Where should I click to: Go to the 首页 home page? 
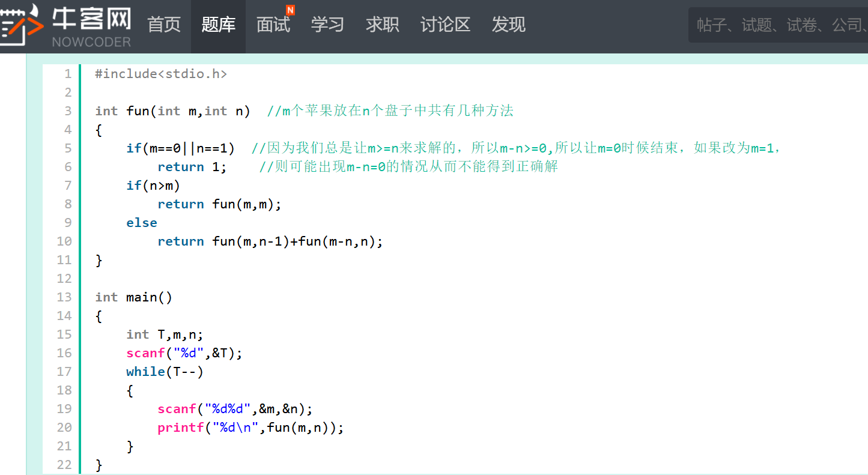(x=164, y=25)
